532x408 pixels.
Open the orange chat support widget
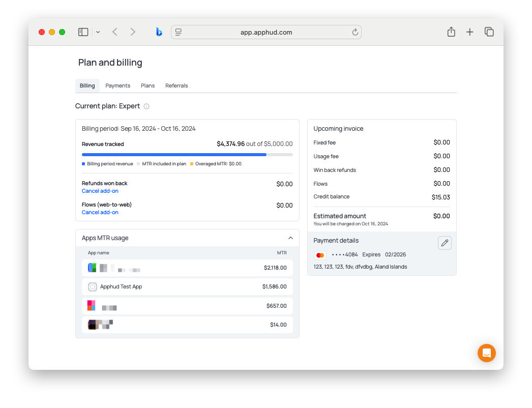486,353
